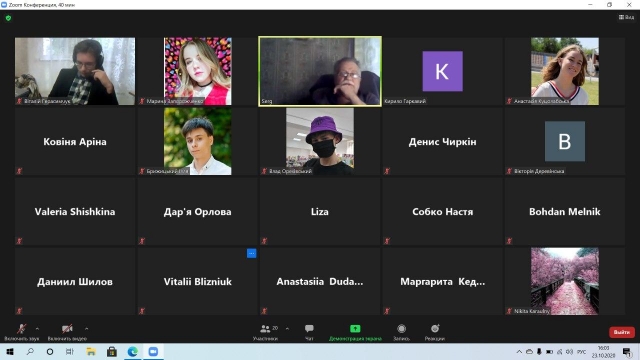Open battery status icon in system tray
Image resolution: width=640 pixels, height=360 pixels.
coord(549,351)
